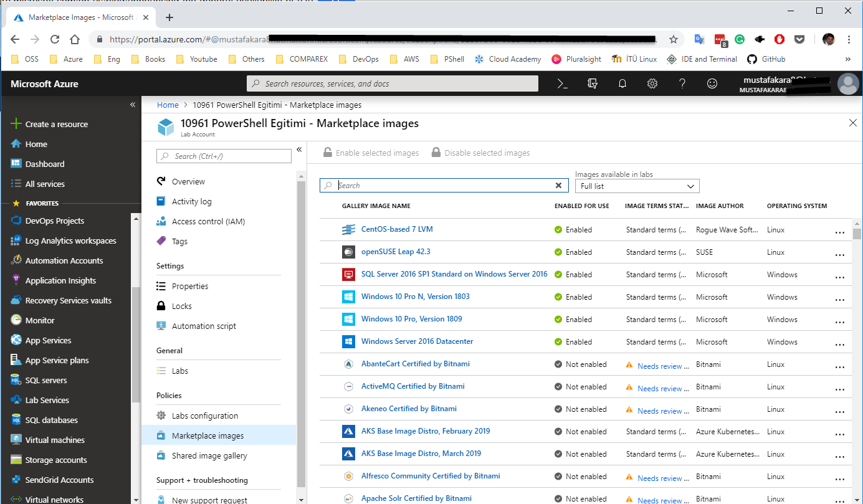Open Azure Cloud Shell icon
Screen dimensions: 863x504
coord(562,83)
